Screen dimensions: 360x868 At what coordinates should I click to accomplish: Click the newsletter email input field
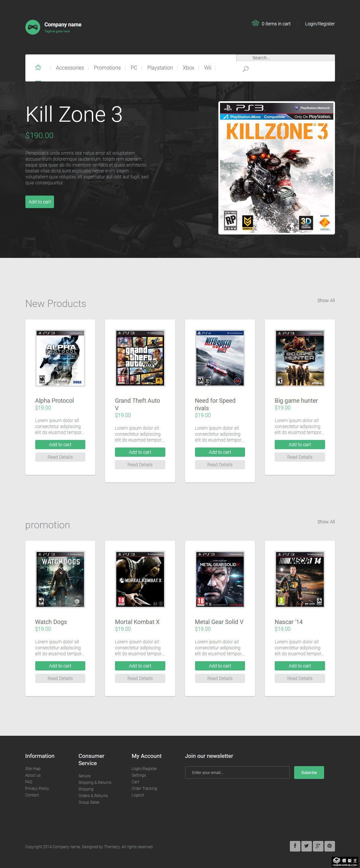(x=237, y=773)
